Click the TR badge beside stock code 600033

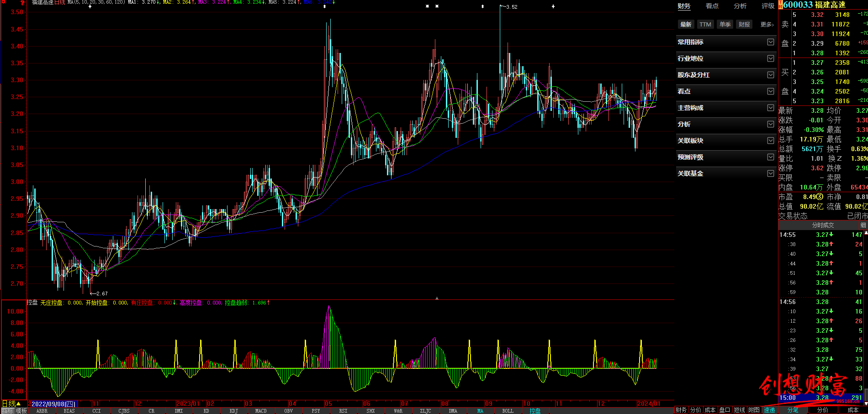781,5
